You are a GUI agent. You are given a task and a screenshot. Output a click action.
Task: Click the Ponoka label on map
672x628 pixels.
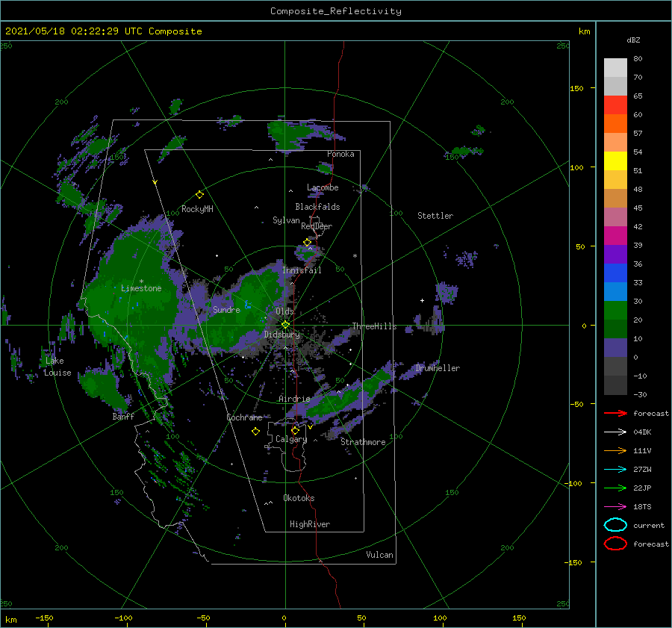340,154
